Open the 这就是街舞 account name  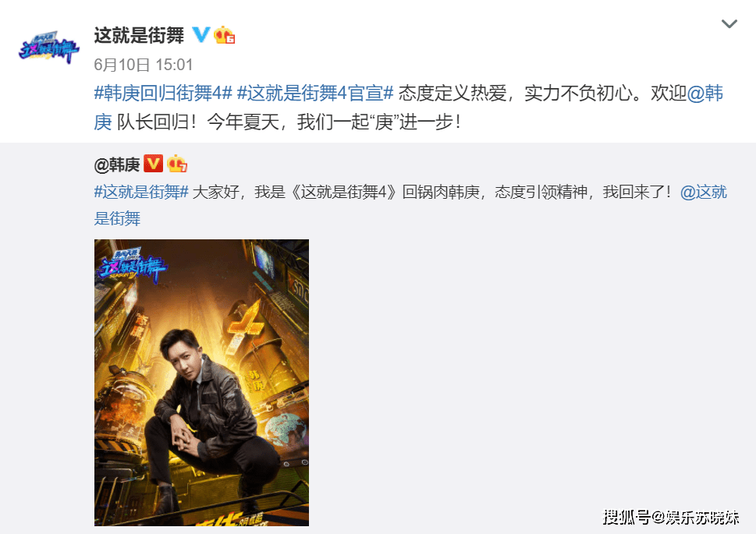tap(139, 36)
